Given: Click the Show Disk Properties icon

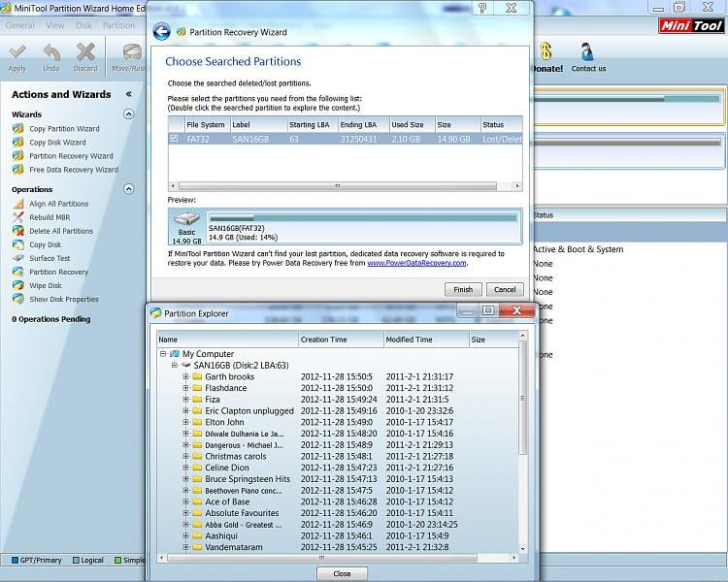Looking at the screenshot, I should [x=18, y=299].
